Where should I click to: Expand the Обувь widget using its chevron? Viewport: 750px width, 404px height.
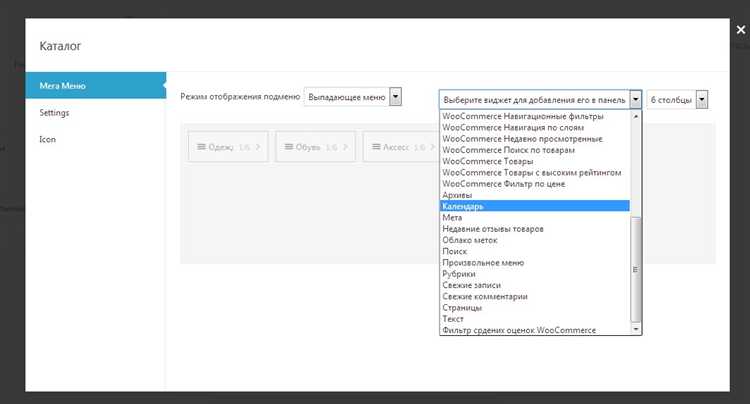point(346,147)
